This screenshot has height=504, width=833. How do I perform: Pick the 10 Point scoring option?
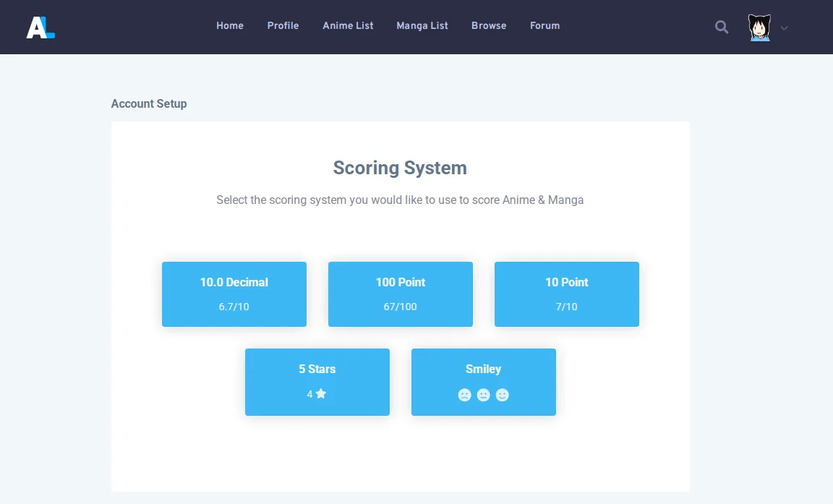[567, 294]
